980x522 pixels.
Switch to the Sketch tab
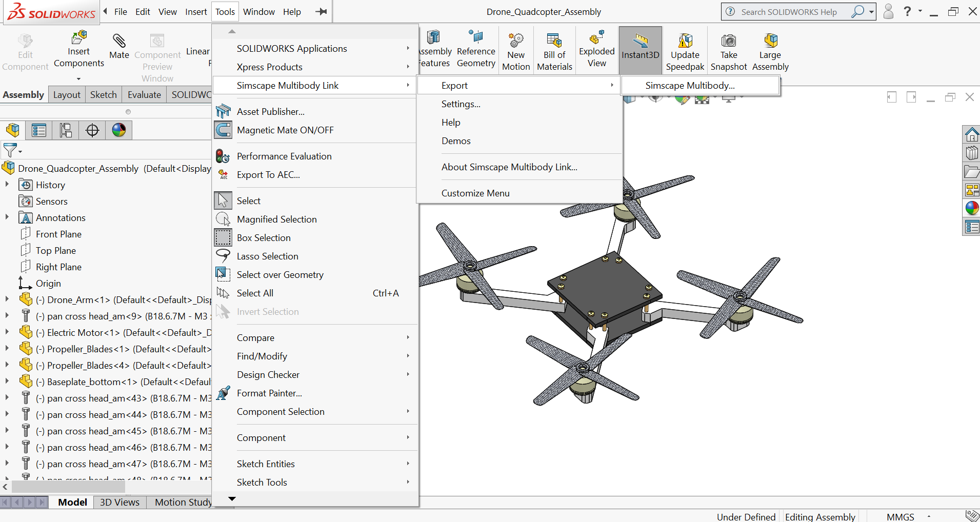[x=104, y=95]
